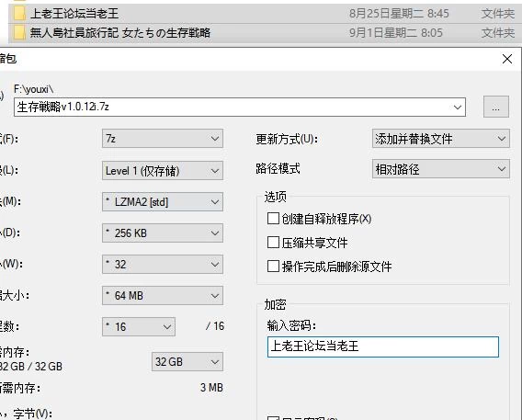Open path mode 相对路径 dropdown
This screenshot has width=522, height=420.
point(441,169)
